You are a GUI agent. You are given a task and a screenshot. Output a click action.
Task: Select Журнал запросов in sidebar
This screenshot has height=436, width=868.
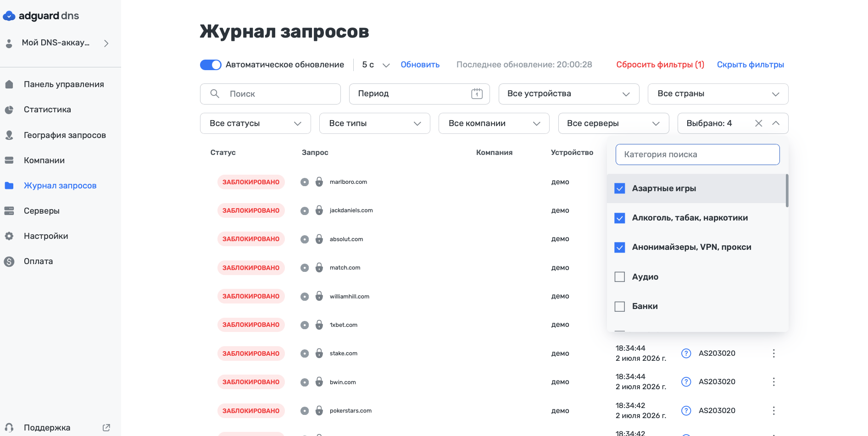point(61,186)
